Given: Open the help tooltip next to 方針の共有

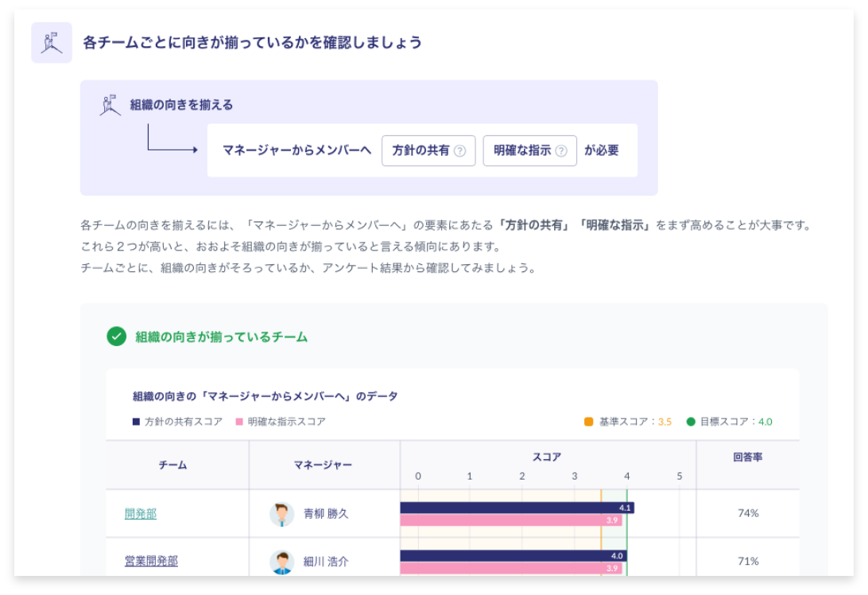Looking at the screenshot, I should 460,150.
